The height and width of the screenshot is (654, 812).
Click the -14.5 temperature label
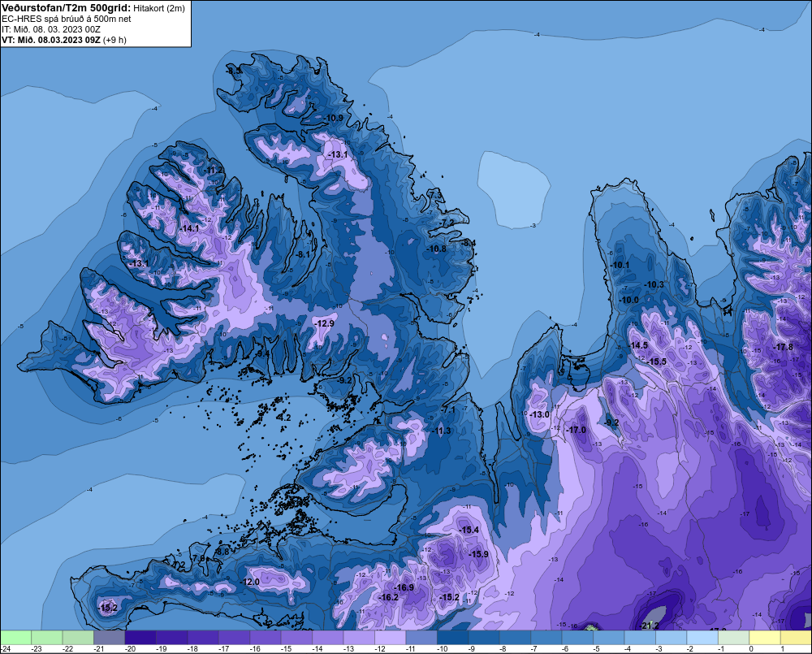638,345
